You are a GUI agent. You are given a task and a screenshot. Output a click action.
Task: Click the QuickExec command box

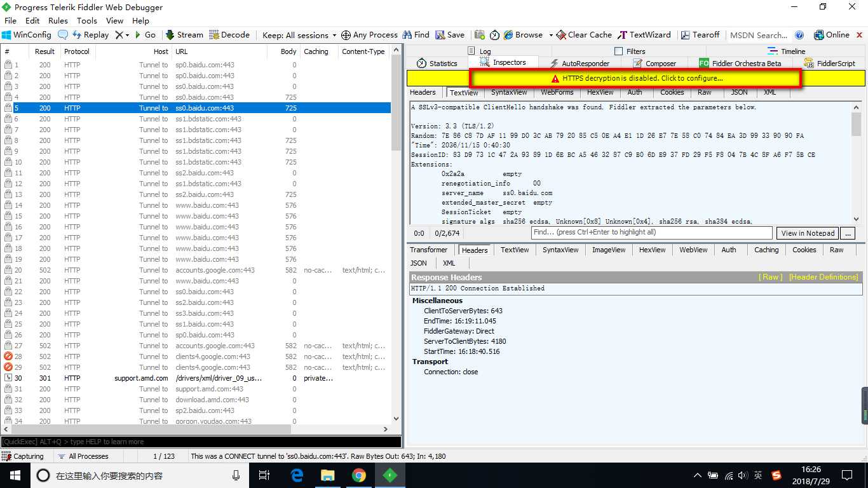(x=201, y=442)
